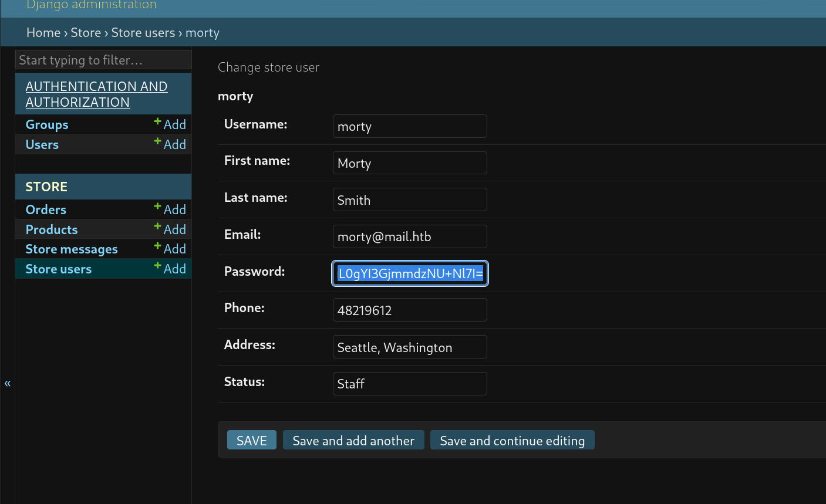Click the Add link beside Products
The image size is (826, 504).
(170, 229)
